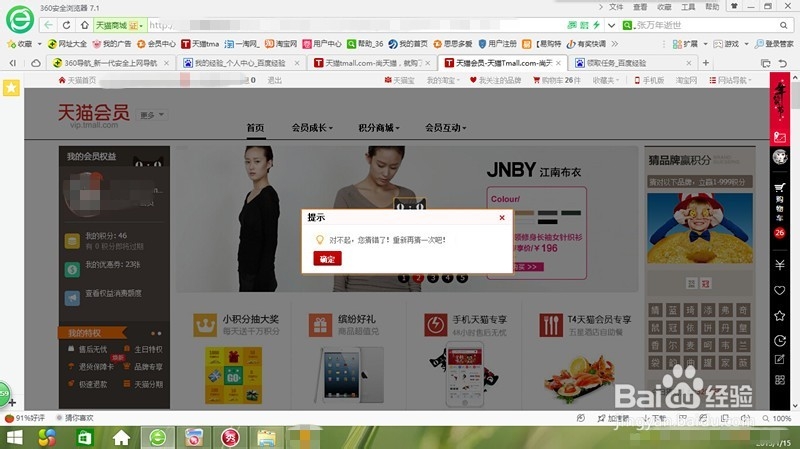Open a new tab with the plus button
The width and height of the screenshot is (800, 449).
706,63
